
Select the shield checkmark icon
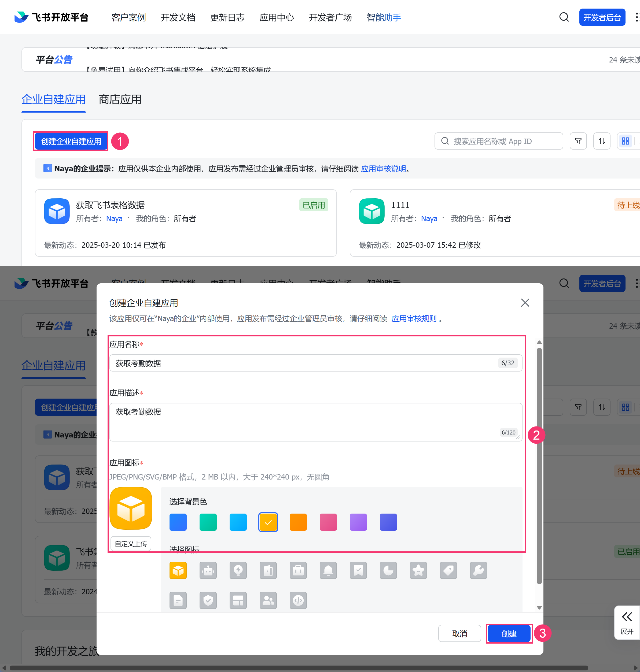[208, 600]
